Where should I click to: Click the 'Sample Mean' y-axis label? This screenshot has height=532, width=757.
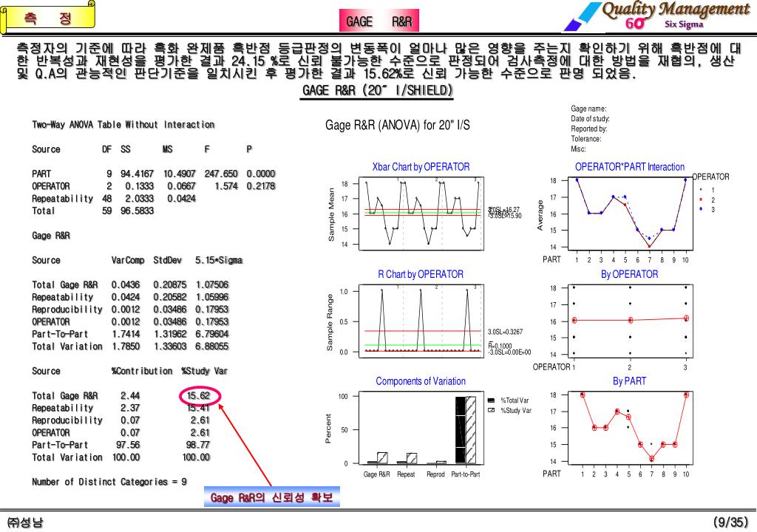331,214
